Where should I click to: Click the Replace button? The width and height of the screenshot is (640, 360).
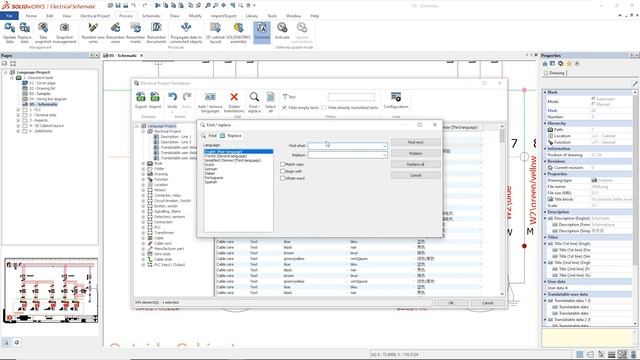(416, 153)
